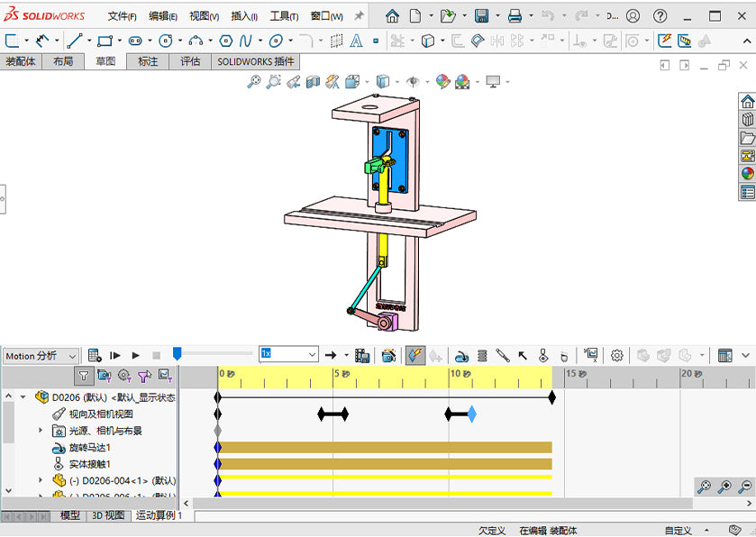The width and height of the screenshot is (756, 537).
Task: Select the Corner Rectangle tool
Action: click(105, 41)
